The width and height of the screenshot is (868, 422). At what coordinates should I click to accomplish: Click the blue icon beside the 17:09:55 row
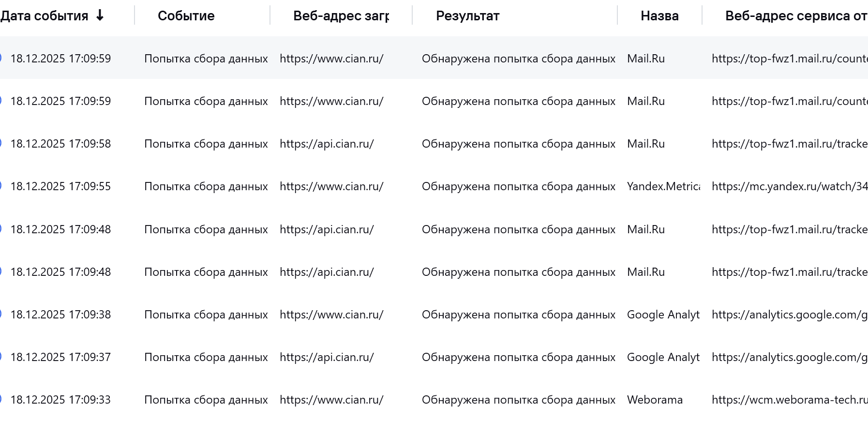tap(1, 186)
